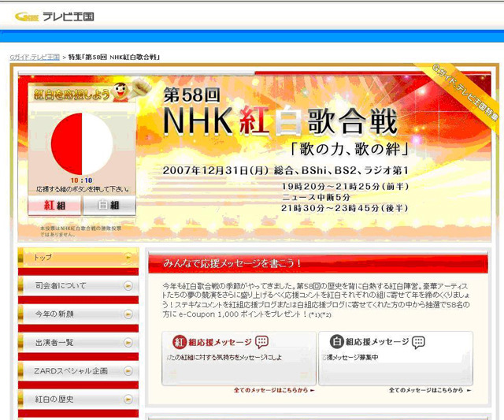Click the ニュース中断5分 text
Viewport: 504px width, 420px height.
[x=316, y=197]
